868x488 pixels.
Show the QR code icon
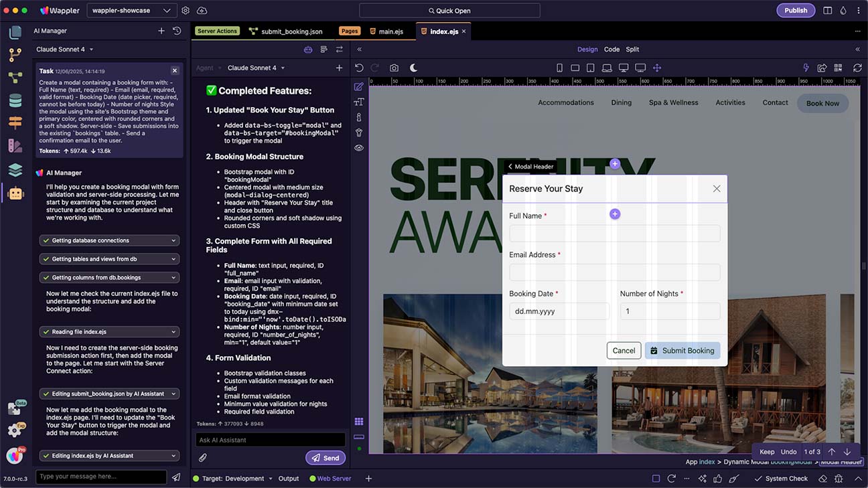(839, 68)
